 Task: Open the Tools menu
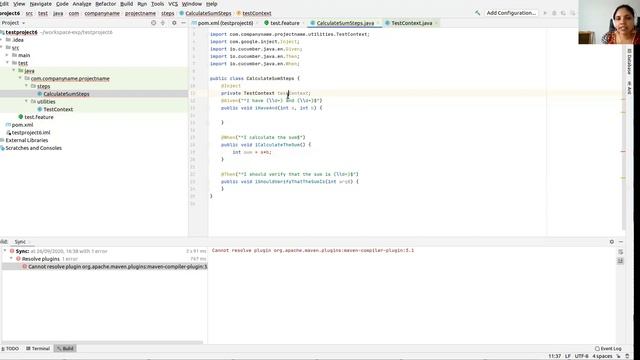(x=157, y=4)
